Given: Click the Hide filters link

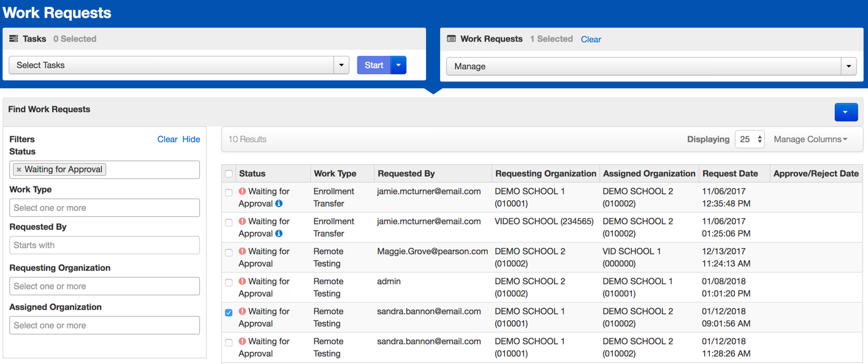Looking at the screenshot, I should click(x=191, y=139).
